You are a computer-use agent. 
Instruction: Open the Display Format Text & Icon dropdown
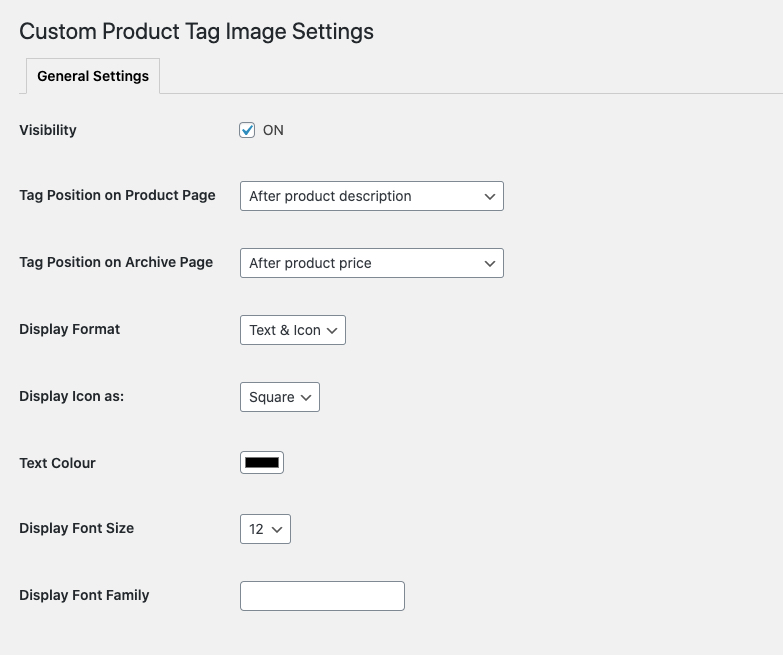(x=293, y=330)
